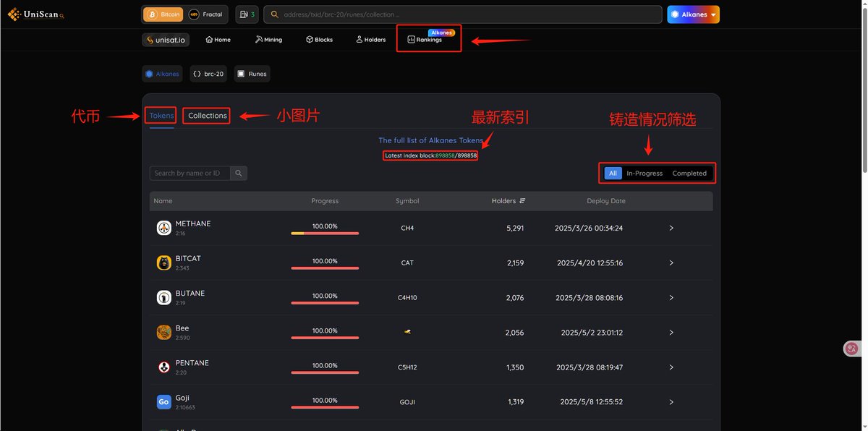The width and height of the screenshot is (868, 431).
Task: Click the Latest index block text
Action: (430, 155)
